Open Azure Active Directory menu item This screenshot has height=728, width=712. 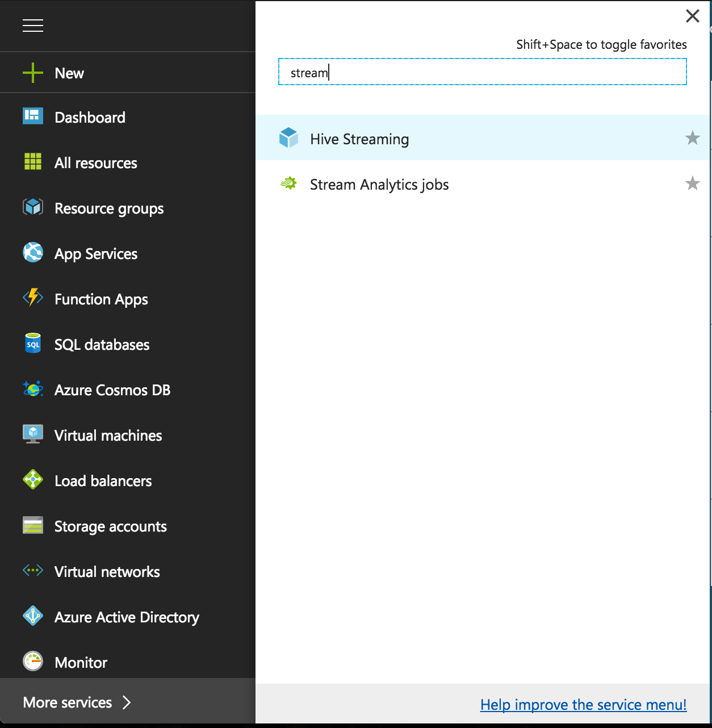[x=127, y=617]
